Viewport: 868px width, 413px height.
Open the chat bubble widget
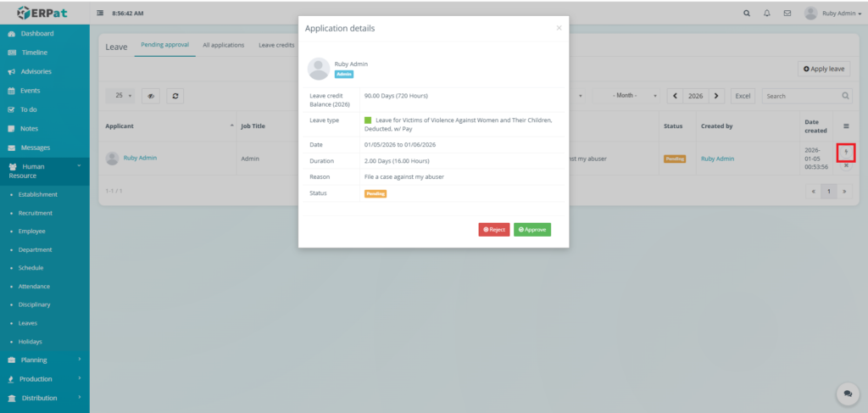point(848,393)
